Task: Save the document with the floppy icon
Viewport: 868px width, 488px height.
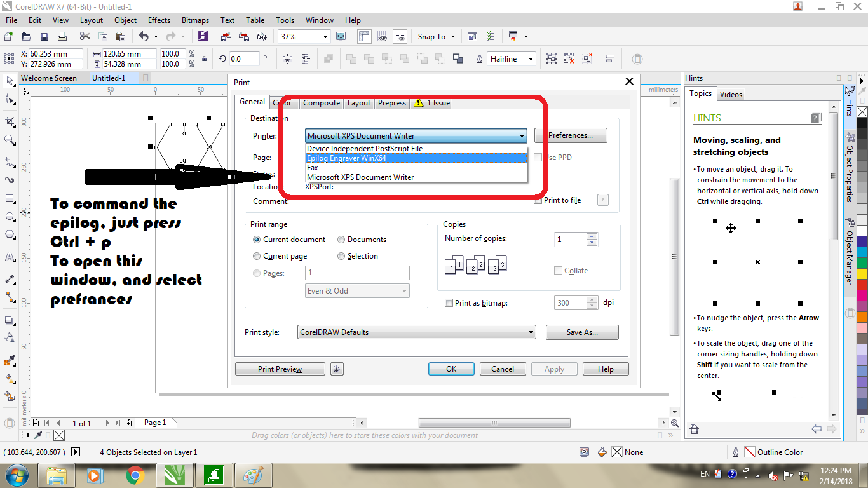Action: point(44,37)
